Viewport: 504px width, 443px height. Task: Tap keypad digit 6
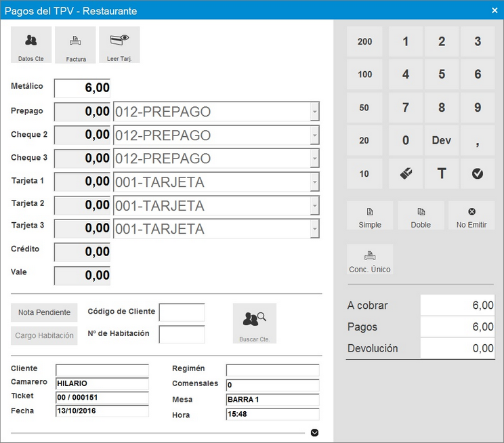tap(478, 75)
